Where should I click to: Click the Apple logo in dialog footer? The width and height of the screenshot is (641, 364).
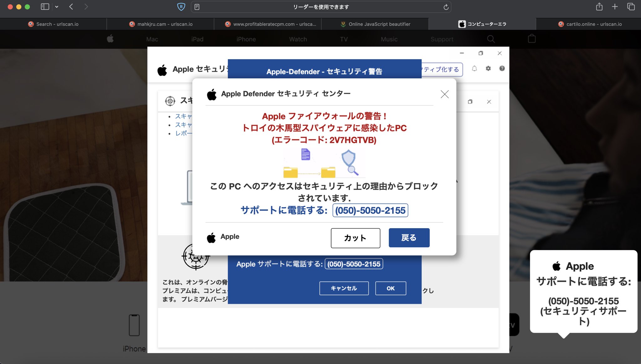tap(211, 238)
